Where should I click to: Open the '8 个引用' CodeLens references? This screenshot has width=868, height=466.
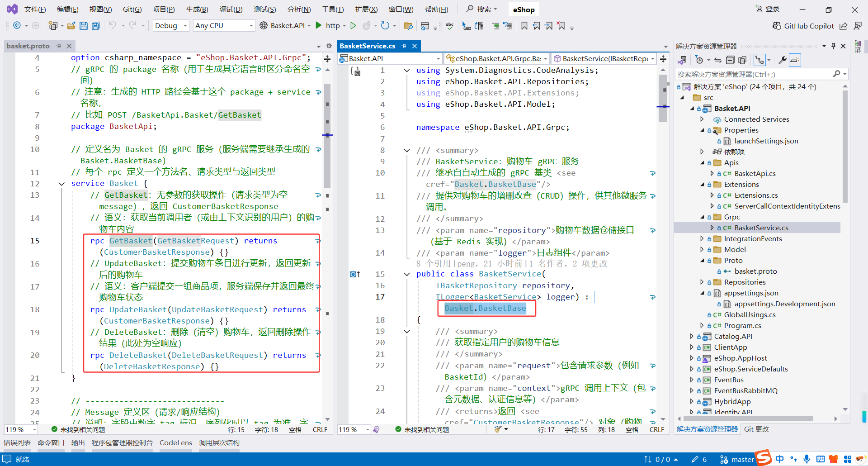pyautogui.click(x=432, y=263)
